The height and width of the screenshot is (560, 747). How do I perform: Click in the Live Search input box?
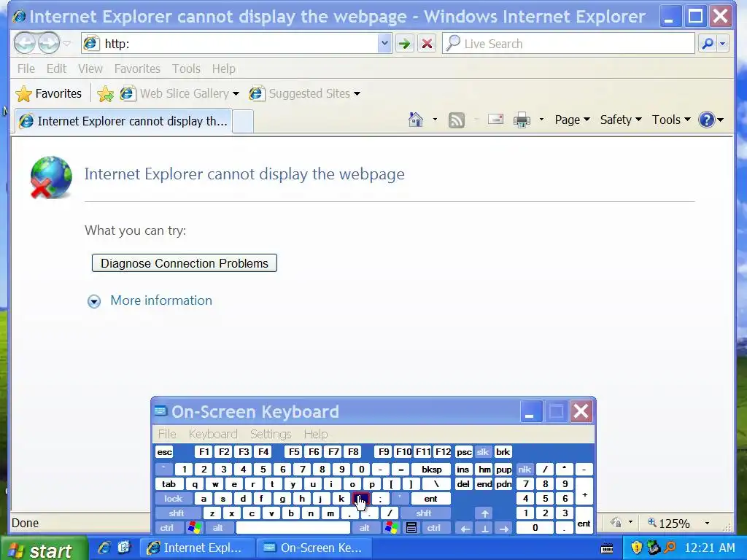click(x=568, y=44)
